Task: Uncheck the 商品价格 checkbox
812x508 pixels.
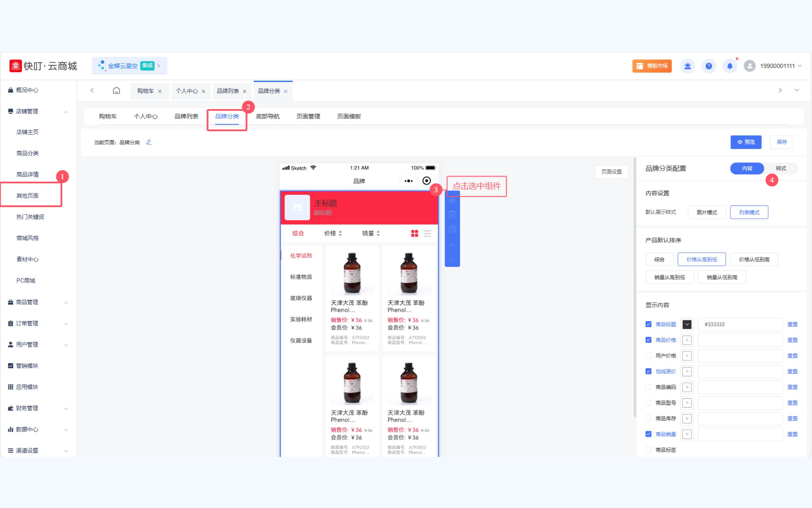Action: tap(648, 340)
